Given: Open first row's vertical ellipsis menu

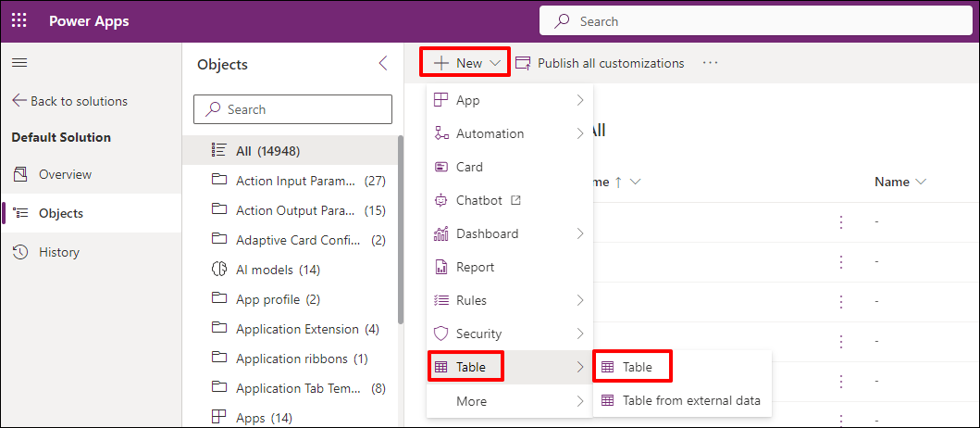Looking at the screenshot, I should (841, 222).
